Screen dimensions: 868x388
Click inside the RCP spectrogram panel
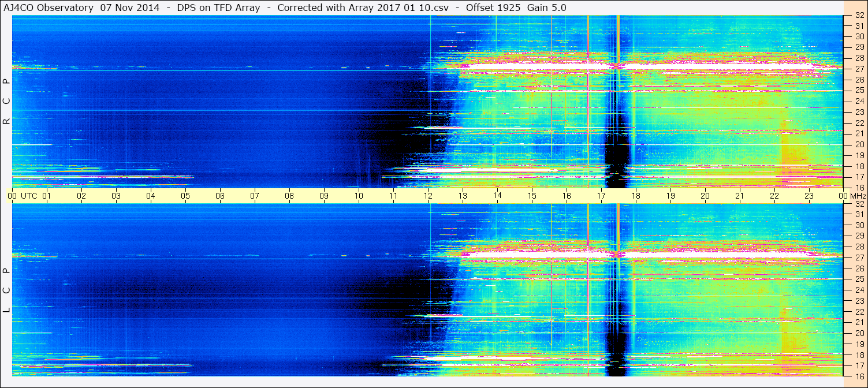click(427, 102)
